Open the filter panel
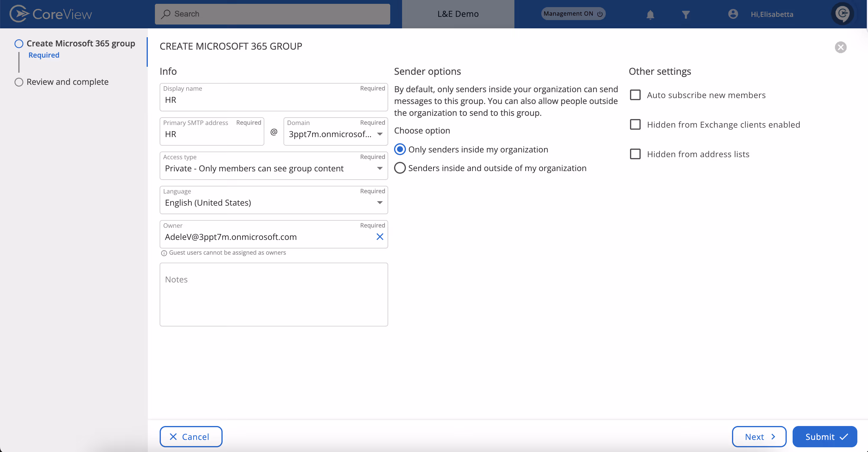868x452 pixels. (x=685, y=14)
